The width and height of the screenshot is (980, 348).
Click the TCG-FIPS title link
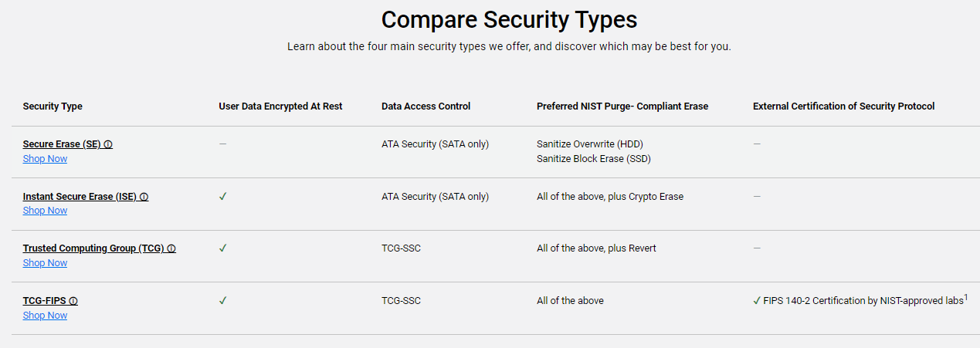pyautogui.click(x=45, y=301)
